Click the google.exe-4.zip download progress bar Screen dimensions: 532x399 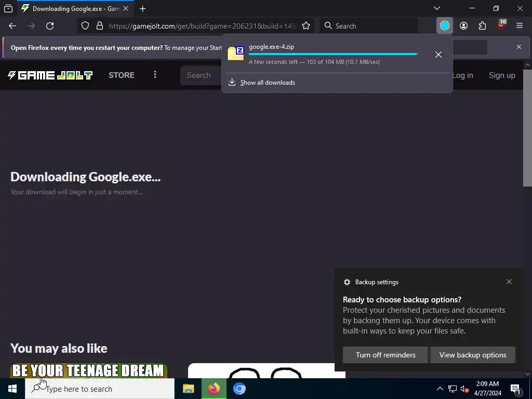tap(333, 54)
